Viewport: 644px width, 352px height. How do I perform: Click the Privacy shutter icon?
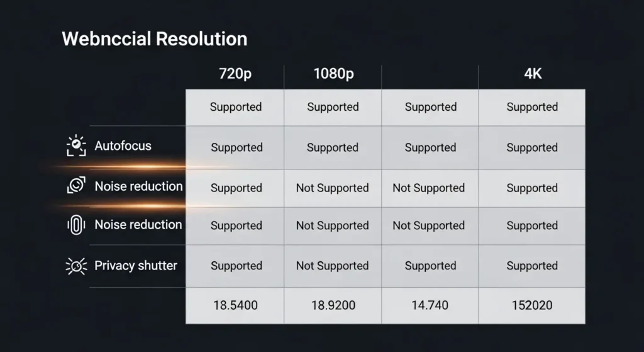(76, 266)
